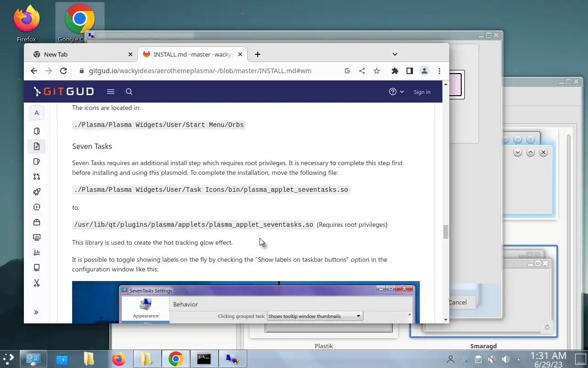
Task: Open the Wiki book icon in sidebar
Action: [x=37, y=268]
